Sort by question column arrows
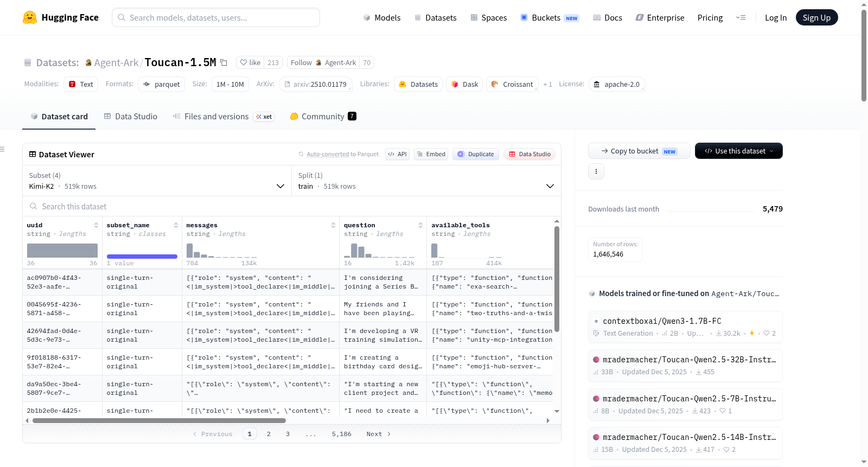This screenshot has height=467, width=868. [x=420, y=225]
